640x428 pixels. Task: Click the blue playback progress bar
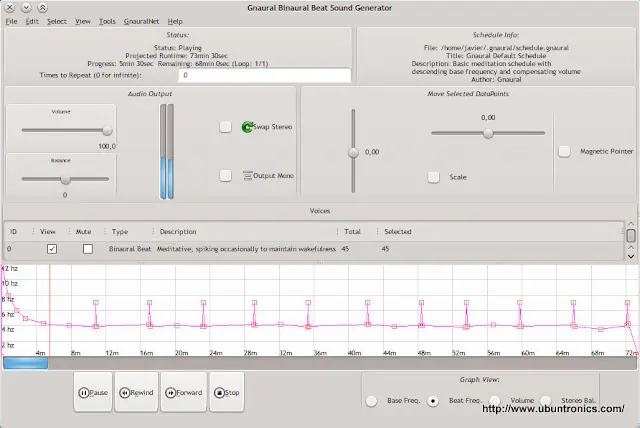tap(25, 363)
